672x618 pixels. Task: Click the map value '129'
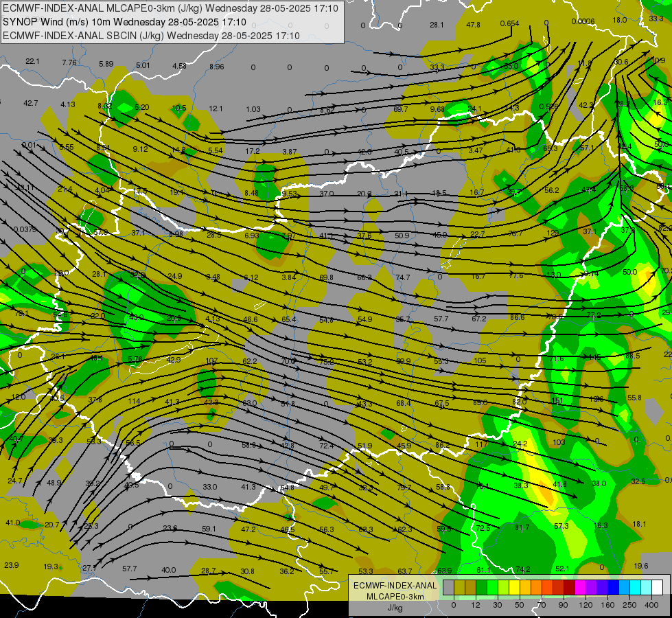coord(553,233)
